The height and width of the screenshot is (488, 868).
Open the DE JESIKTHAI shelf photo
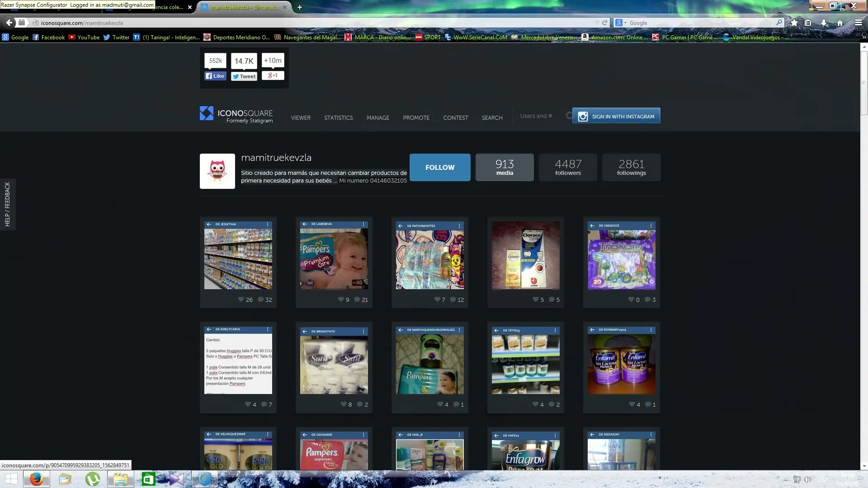(x=238, y=255)
